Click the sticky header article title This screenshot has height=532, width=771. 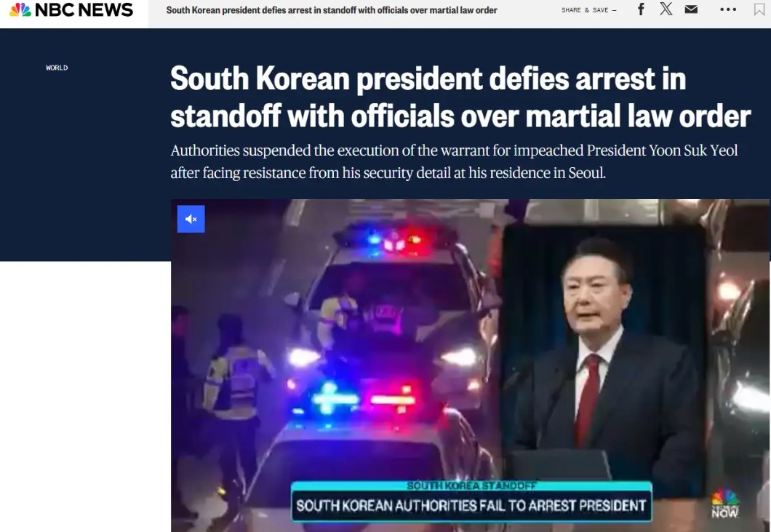(x=332, y=10)
